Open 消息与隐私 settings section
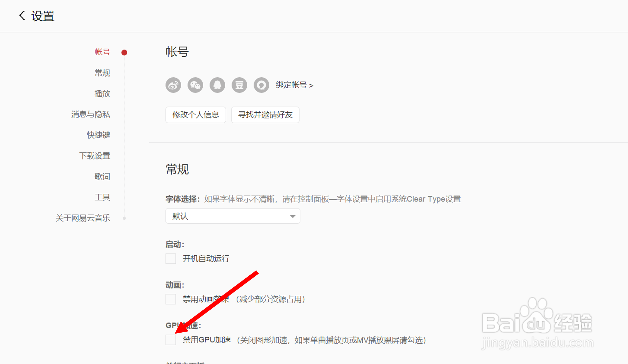Screen dimensions: 628x364 (x=91, y=114)
